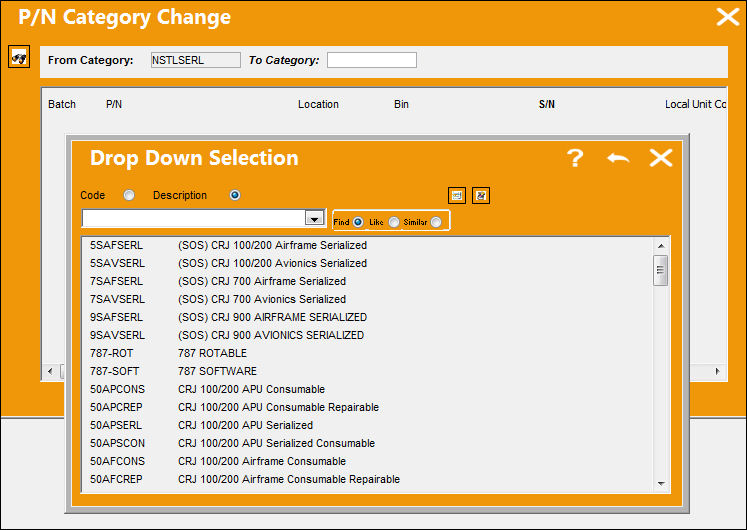The width and height of the screenshot is (747, 530).
Task: Click the back arrow in Drop Down Selection
Action: tap(618, 158)
